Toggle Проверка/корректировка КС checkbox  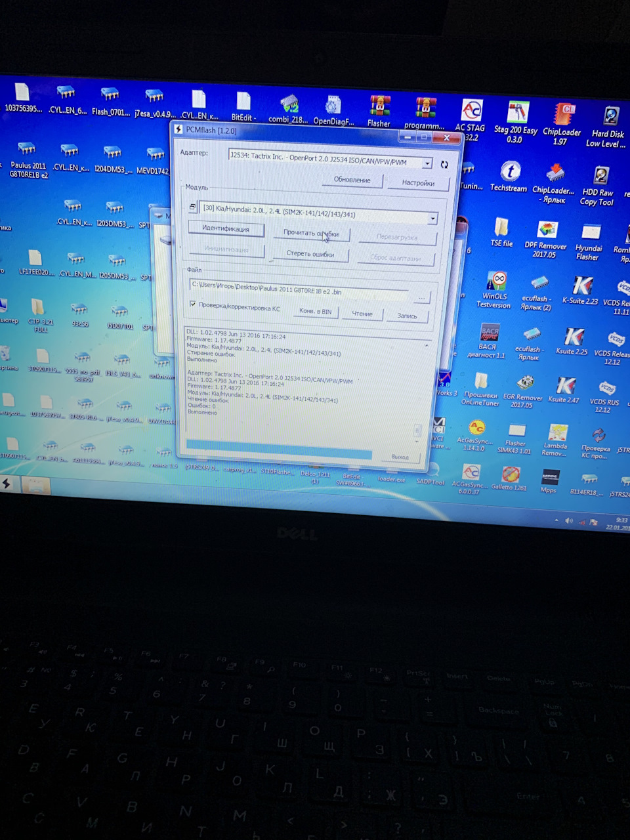coord(192,304)
